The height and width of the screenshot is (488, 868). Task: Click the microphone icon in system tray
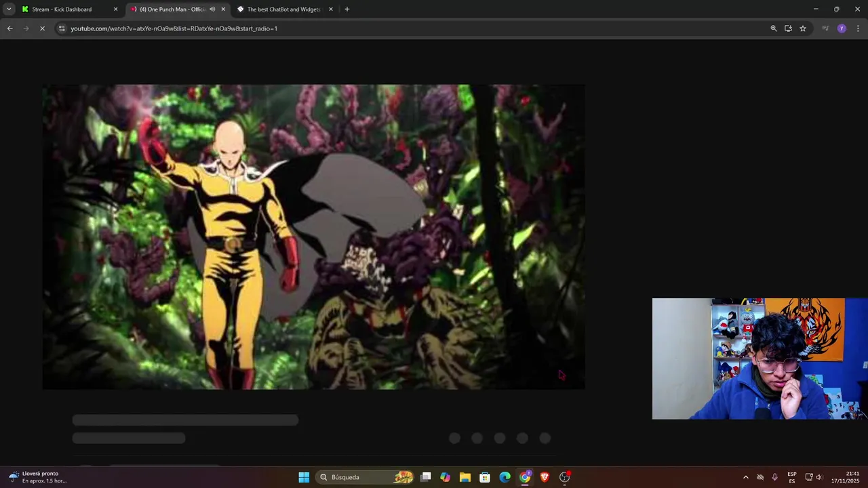coord(775,477)
